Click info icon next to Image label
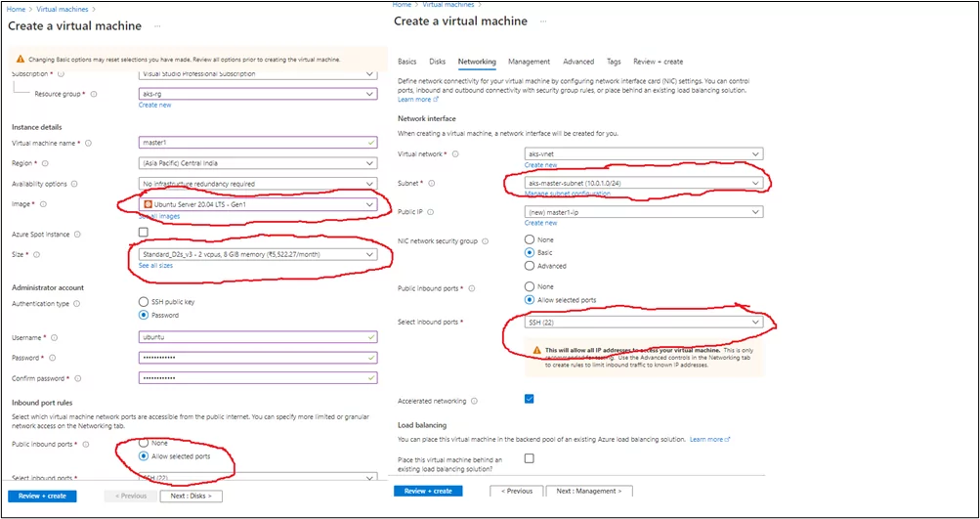980x519 pixels. (42, 204)
